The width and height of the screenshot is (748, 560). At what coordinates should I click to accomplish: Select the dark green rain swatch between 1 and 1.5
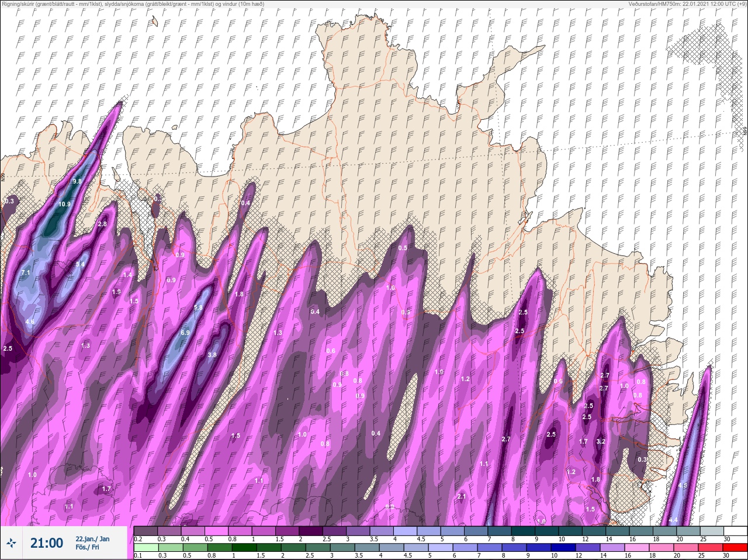coord(244,548)
